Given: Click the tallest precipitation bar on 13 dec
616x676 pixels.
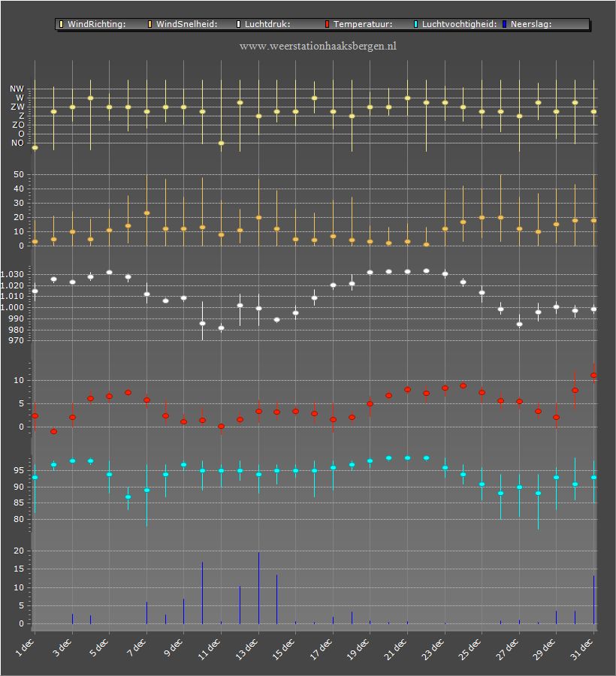Looking at the screenshot, I should (x=258, y=588).
